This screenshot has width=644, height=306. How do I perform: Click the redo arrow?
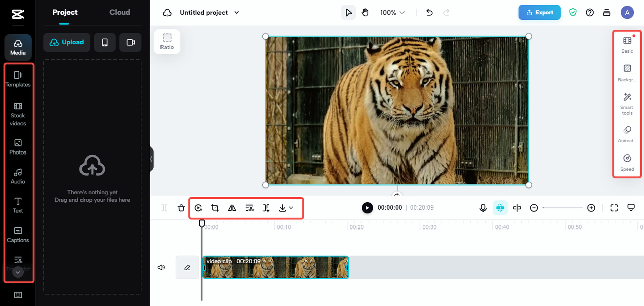(x=446, y=12)
